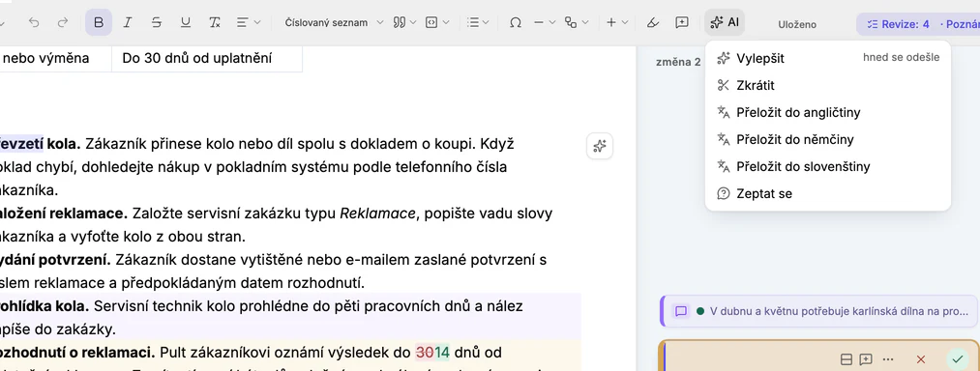Viewport: 980px width, 371px height.
Task: Click the bold heading 'Prohlídka kola.'
Action: point(45,306)
